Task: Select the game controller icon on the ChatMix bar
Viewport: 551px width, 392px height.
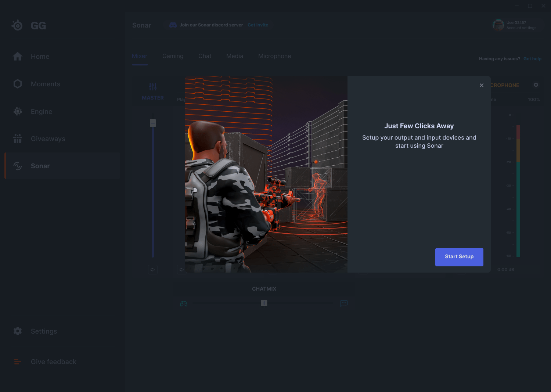Action: (x=184, y=303)
